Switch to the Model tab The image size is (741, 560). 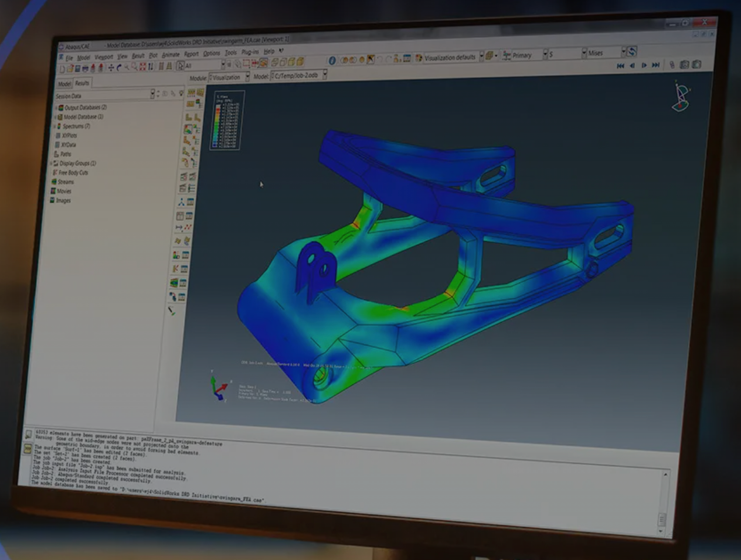tap(64, 84)
